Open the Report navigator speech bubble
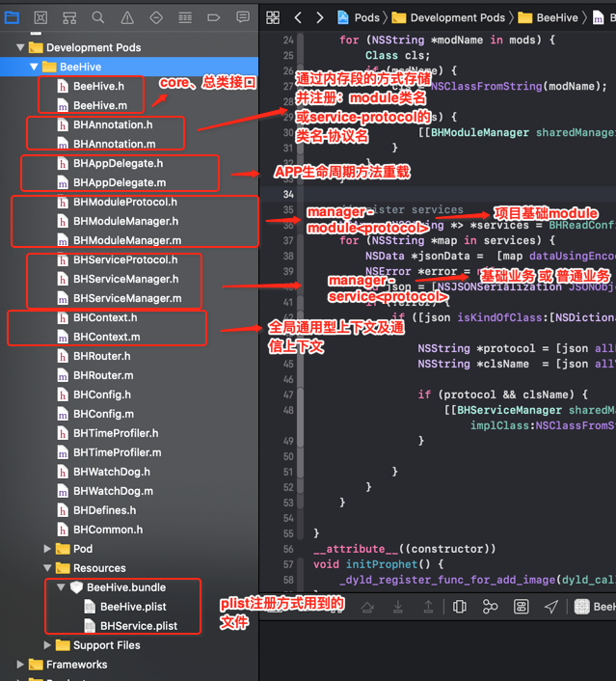616x681 pixels. pyautogui.click(x=243, y=17)
